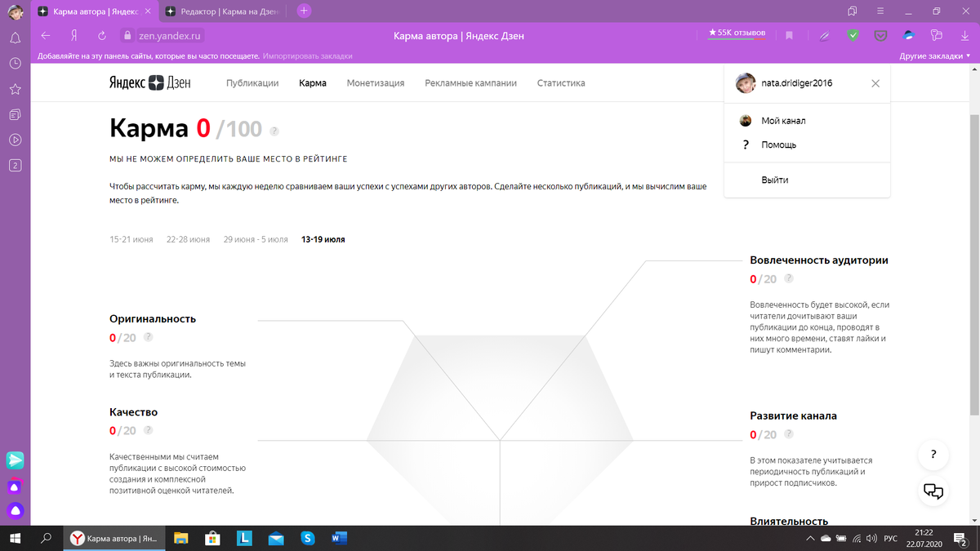Open Yandex Messenger icon in sidebar
980x551 pixels.
pyautogui.click(x=15, y=460)
